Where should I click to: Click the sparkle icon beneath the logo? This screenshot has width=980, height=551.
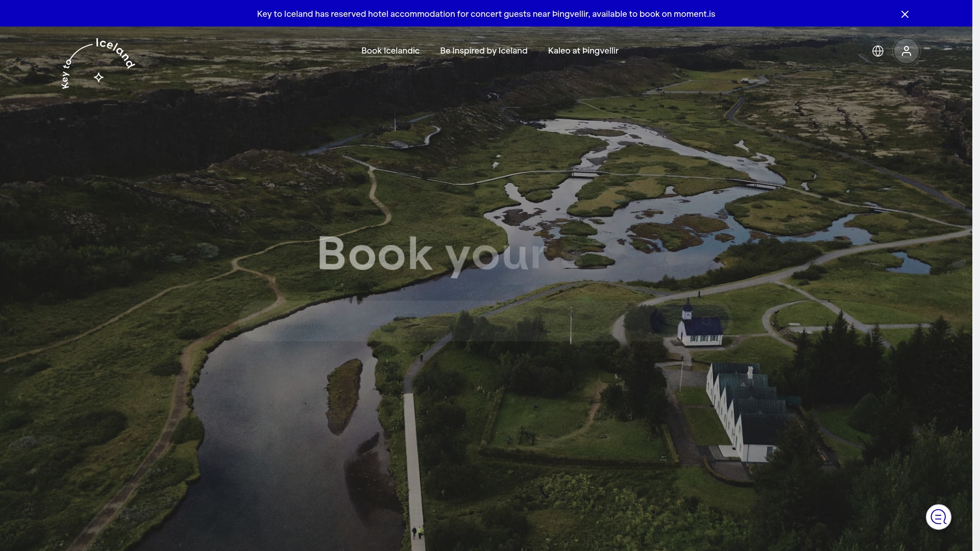98,77
